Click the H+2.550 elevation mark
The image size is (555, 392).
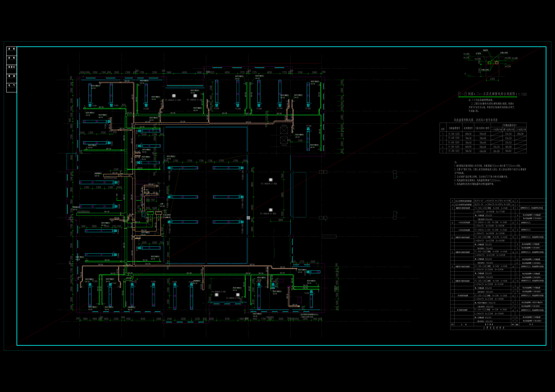point(508,66)
